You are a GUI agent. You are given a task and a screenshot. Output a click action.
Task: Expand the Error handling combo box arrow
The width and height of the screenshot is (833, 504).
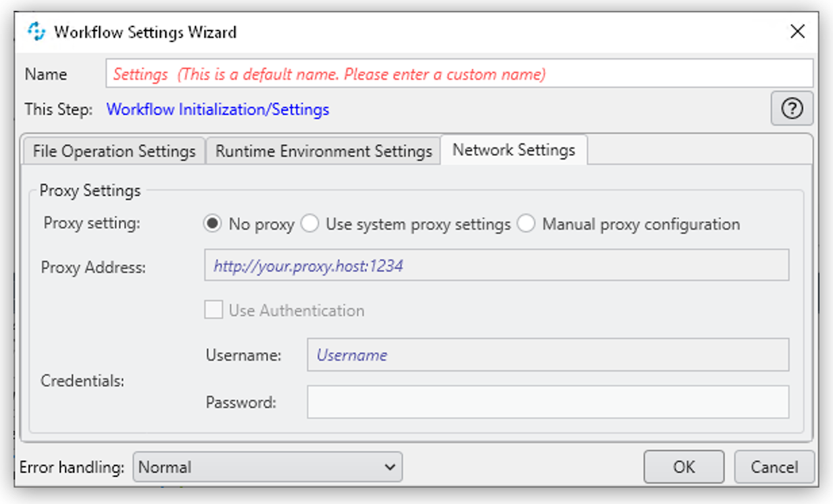tap(390, 466)
